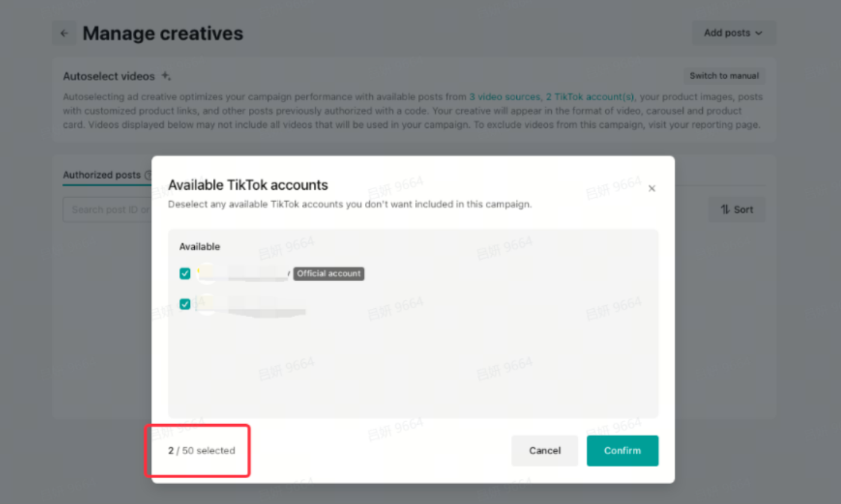Click the sparkle icon next to Autoselect videos
The width and height of the screenshot is (841, 504).
(166, 76)
